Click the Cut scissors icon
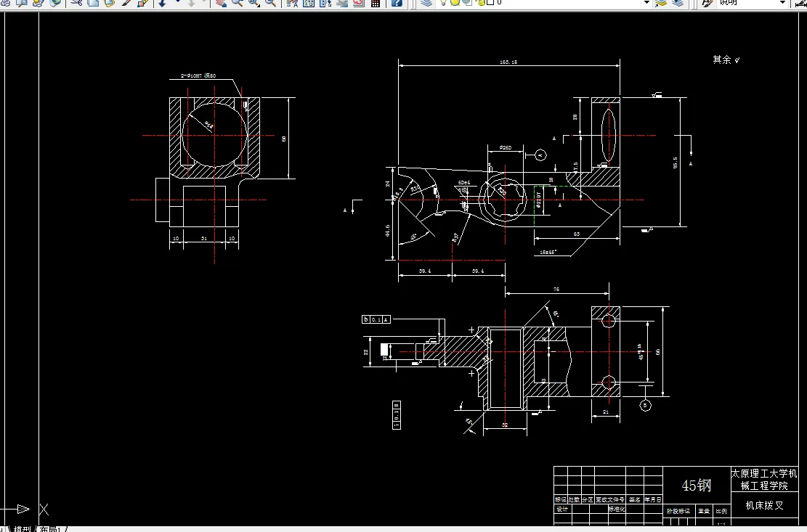 coord(76,3)
